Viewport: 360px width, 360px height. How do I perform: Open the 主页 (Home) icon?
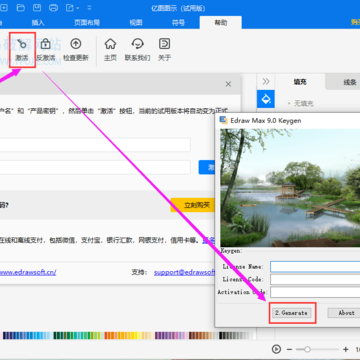pos(110,44)
